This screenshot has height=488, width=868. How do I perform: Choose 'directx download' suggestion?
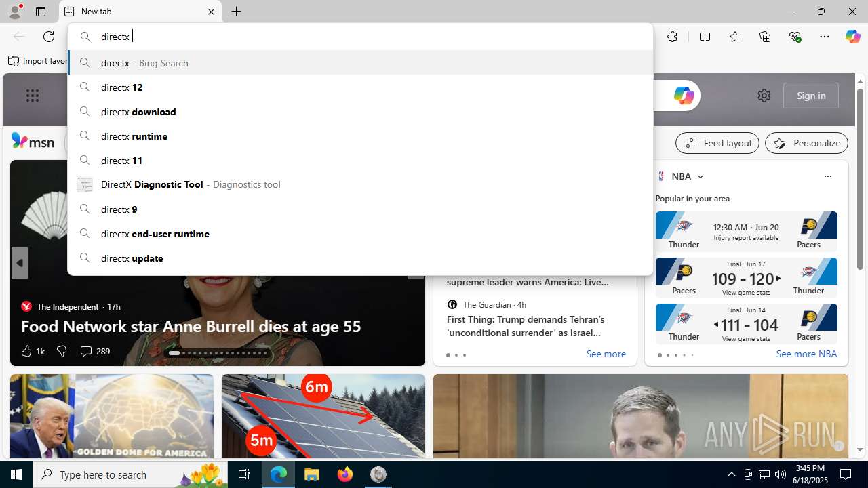point(360,111)
